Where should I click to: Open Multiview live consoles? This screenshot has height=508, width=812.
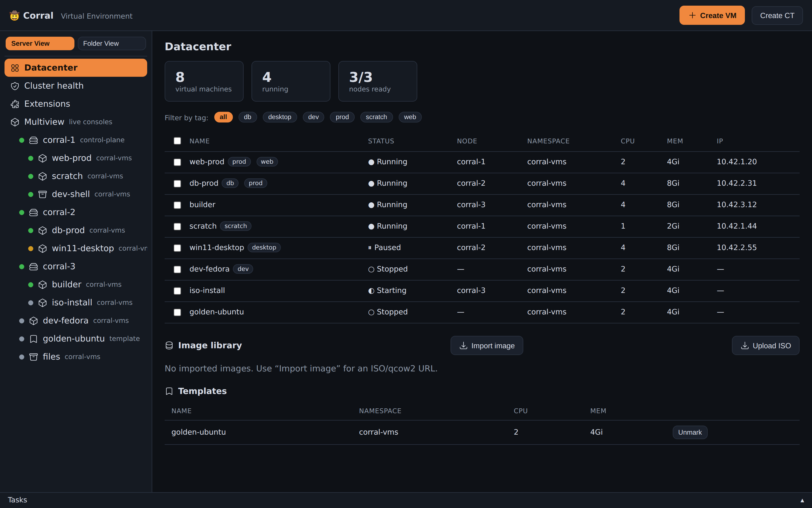point(76,122)
